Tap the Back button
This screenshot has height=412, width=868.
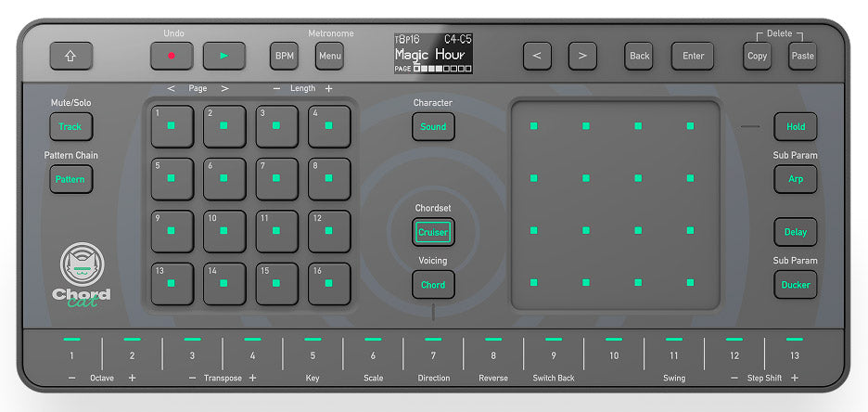(639, 56)
